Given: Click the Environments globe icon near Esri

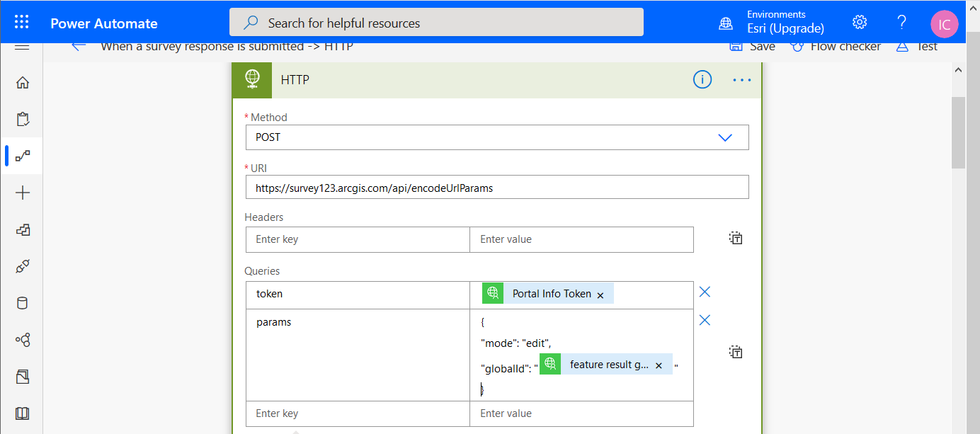Looking at the screenshot, I should click(725, 22).
